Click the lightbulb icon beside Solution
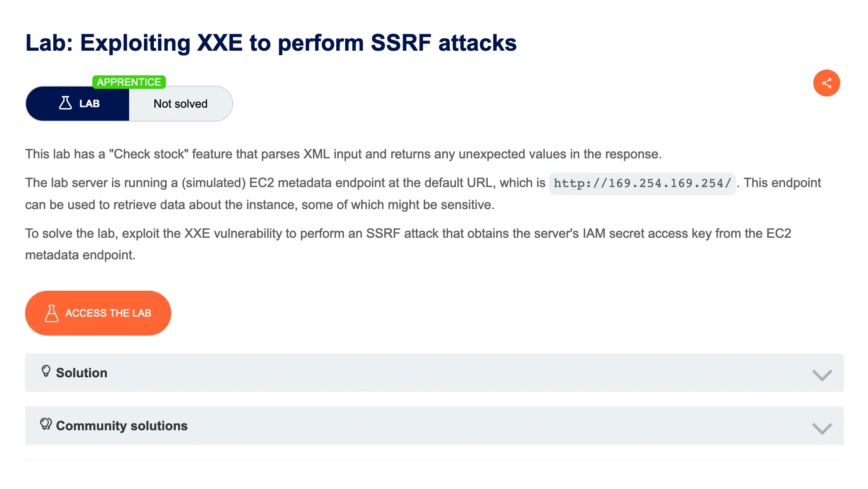Viewport: 868px width, 489px height. click(x=46, y=371)
